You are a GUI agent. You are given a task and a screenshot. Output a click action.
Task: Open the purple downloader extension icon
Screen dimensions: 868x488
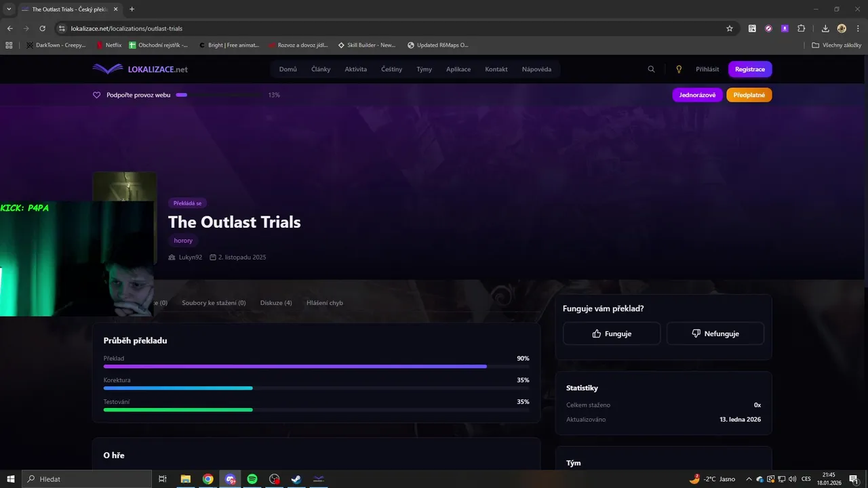point(785,28)
